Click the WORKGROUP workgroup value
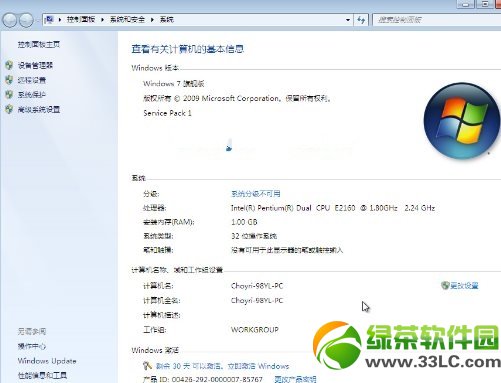 255,330
